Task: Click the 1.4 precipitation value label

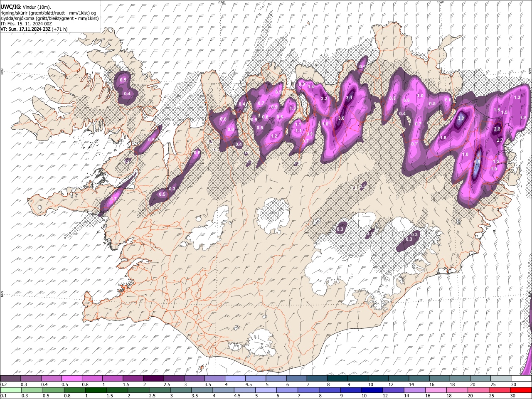Action: pos(311,86)
